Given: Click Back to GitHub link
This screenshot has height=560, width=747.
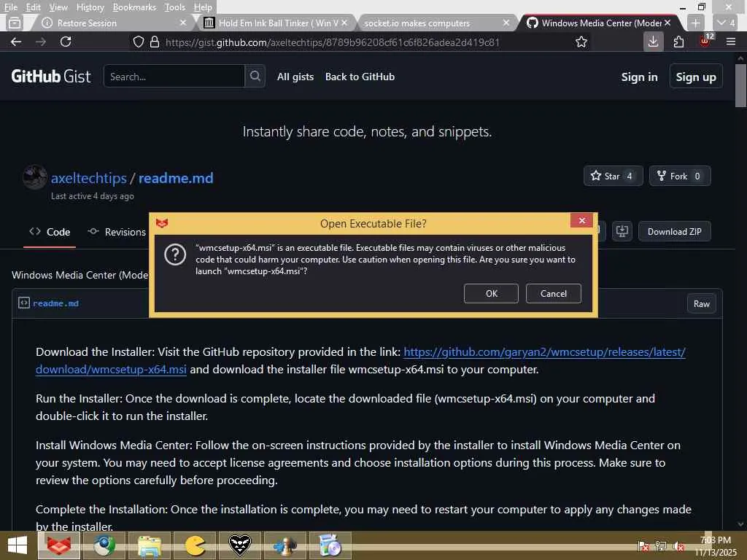Looking at the screenshot, I should pos(360,77).
